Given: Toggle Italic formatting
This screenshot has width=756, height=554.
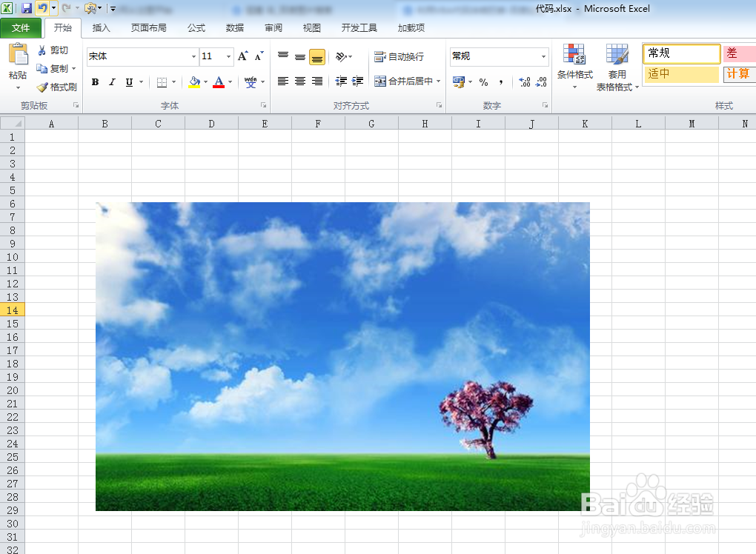Looking at the screenshot, I should [x=112, y=82].
